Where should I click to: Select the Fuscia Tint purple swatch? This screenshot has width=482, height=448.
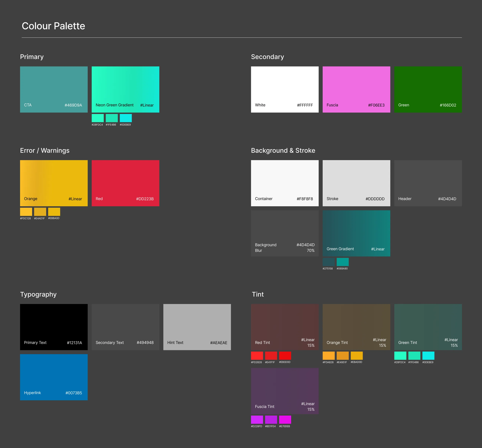coord(285,391)
